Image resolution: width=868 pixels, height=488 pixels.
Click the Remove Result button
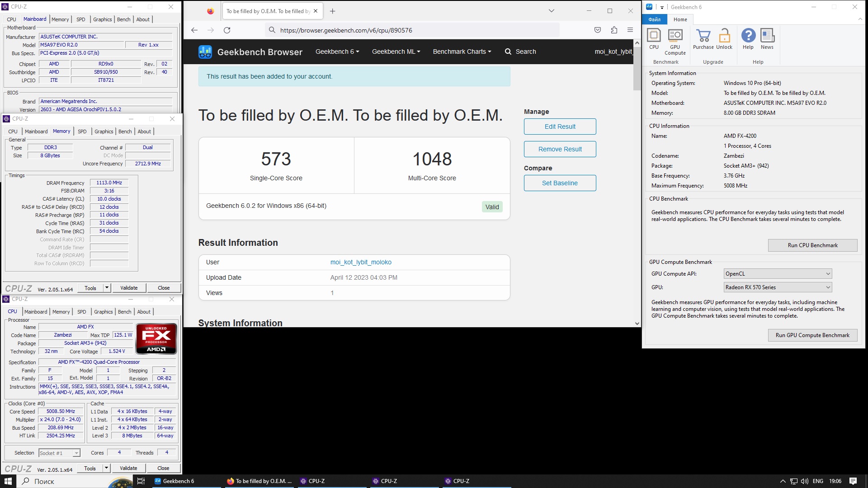click(x=560, y=149)
